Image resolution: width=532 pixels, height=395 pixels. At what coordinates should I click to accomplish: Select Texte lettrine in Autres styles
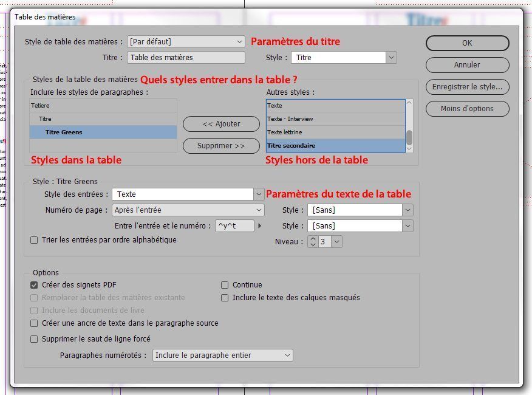point(336,132)
